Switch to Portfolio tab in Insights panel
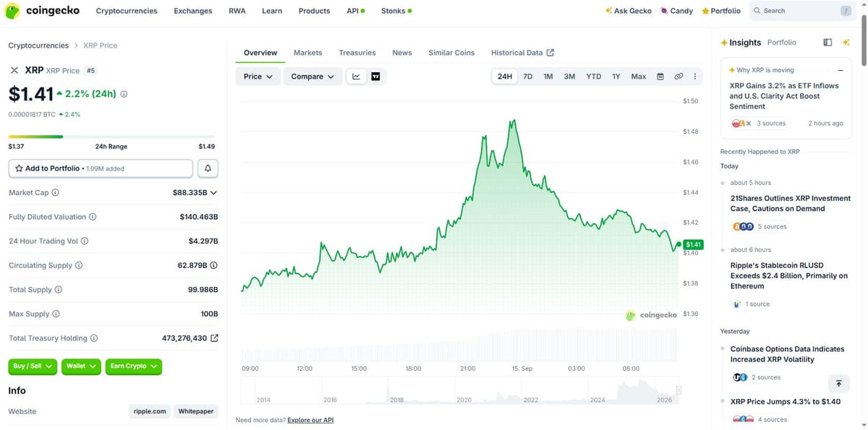 pos(781,43)
